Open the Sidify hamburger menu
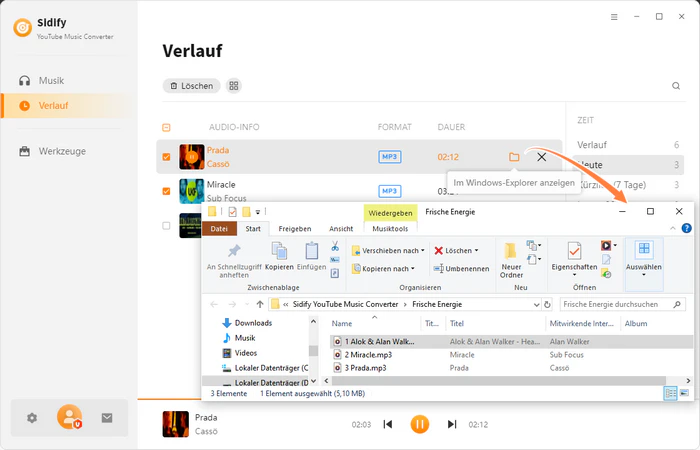The image size is (700, 450). (614, 17)
